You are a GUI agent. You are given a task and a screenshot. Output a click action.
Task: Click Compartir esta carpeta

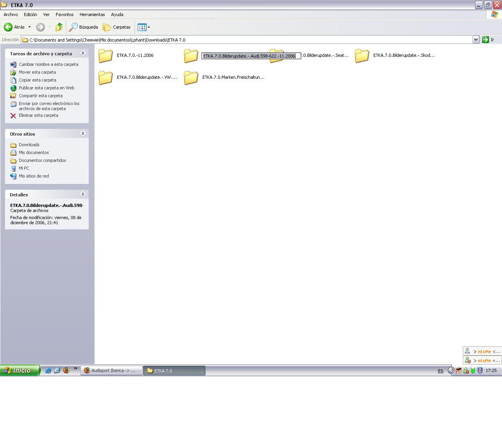point(40,96)
